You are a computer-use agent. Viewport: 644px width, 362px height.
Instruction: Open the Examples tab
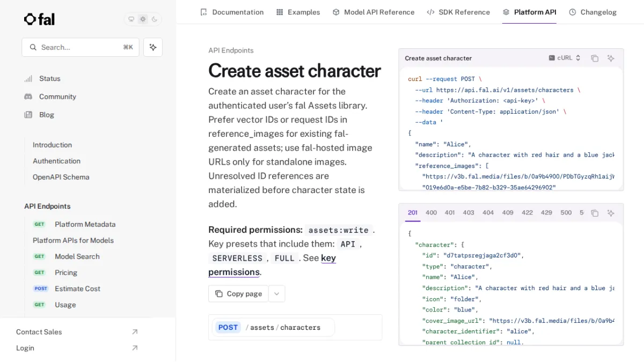click(x=298, y=12)
